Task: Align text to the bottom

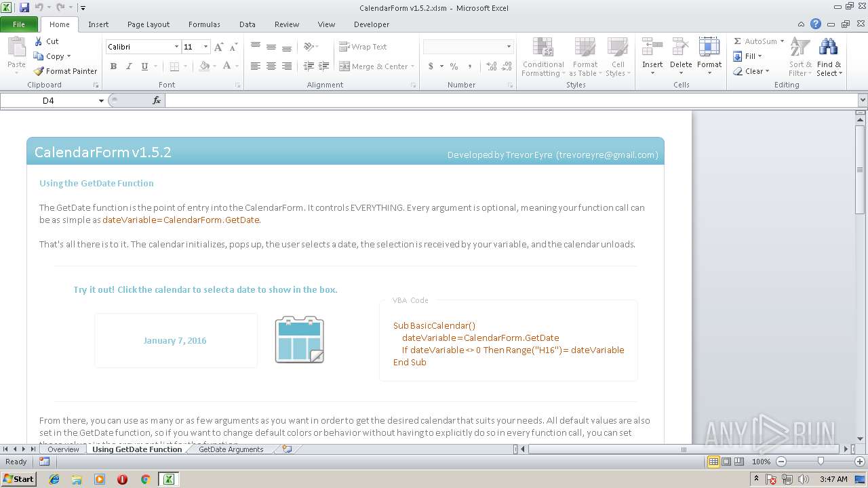Action: tap(287, 47)
